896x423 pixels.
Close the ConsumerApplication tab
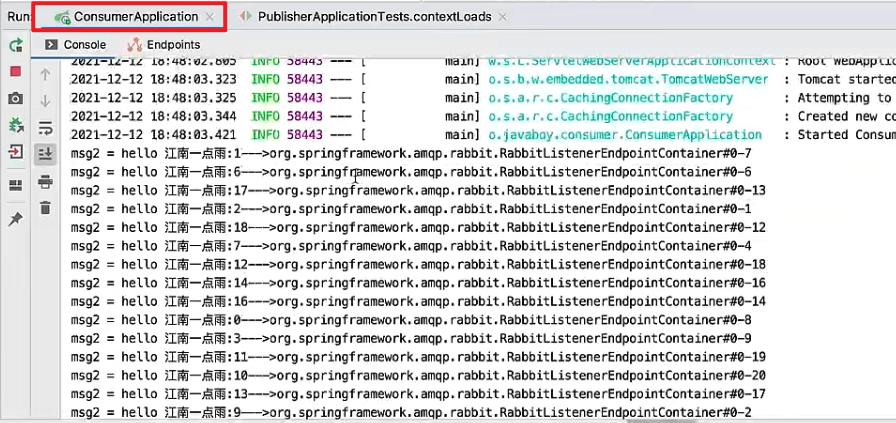coord(210,17)
